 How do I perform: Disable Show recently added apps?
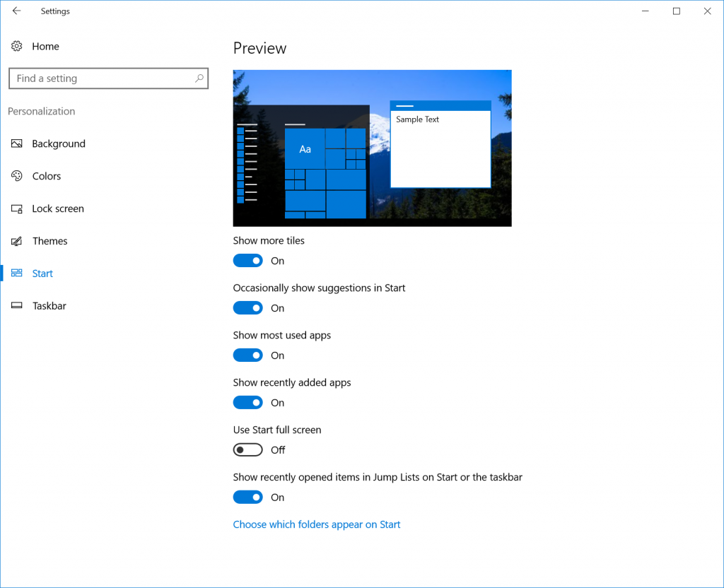247,402
